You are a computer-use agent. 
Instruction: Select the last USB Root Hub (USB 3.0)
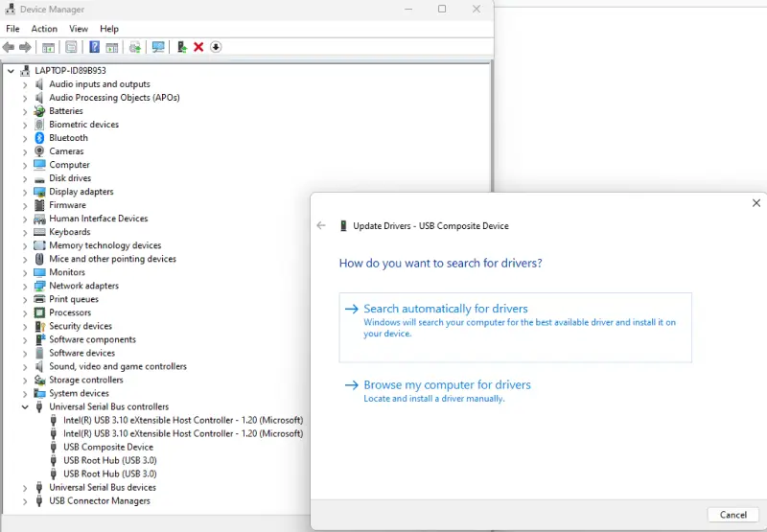(109, 474)
